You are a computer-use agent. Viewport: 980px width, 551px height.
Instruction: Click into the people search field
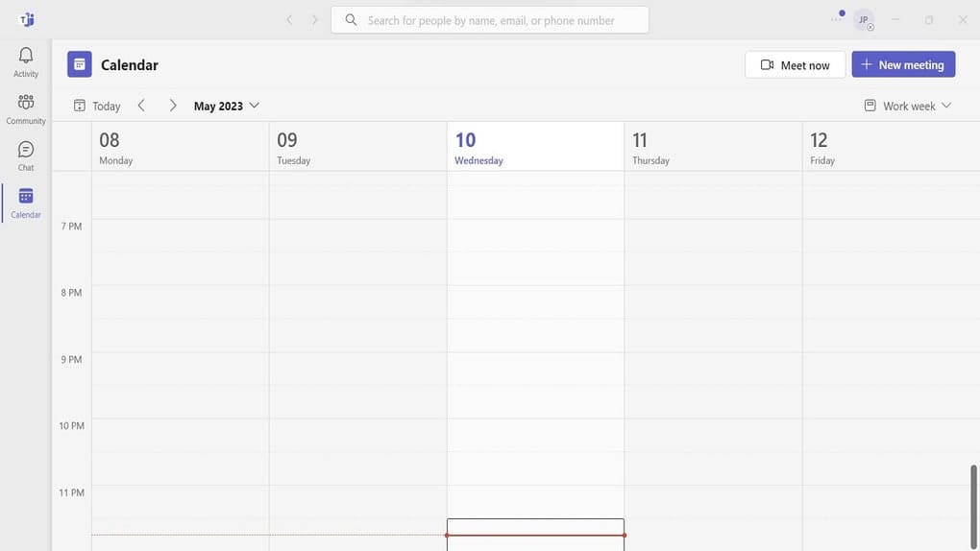[491, 20]
